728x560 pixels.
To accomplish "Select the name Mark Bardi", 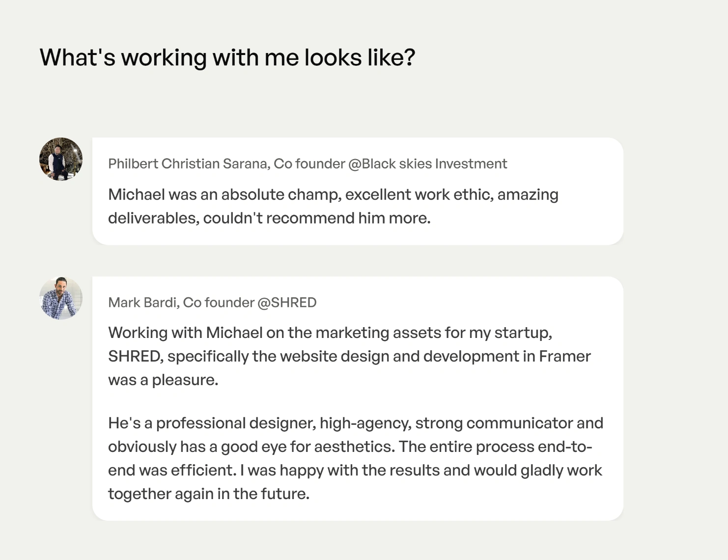I will point(142,303).
